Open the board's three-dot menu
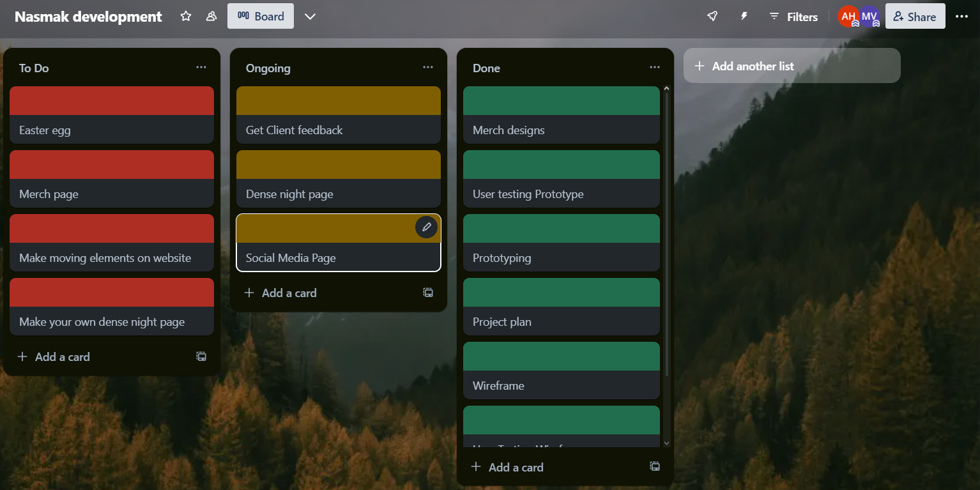 click(x=961, y=17)
